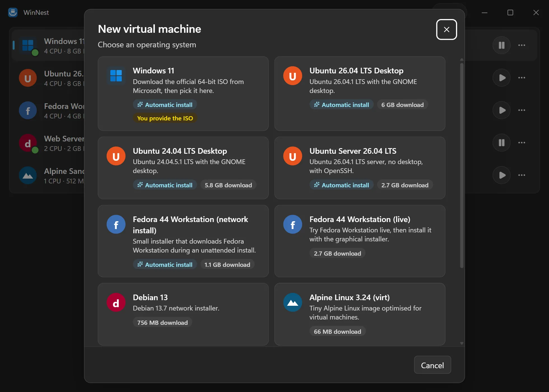The image size is (549, 392).
Task: Select Fedora VM icon in sidebar list
Action: [x=28, y=110]
